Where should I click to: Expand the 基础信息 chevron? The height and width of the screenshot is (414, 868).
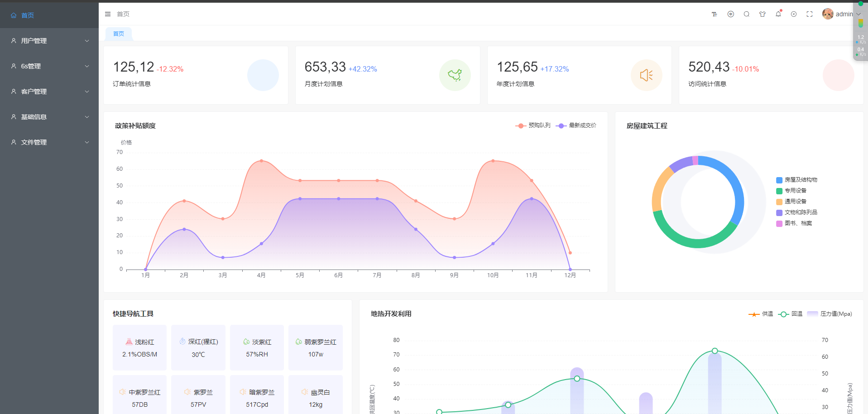point(87,117)
